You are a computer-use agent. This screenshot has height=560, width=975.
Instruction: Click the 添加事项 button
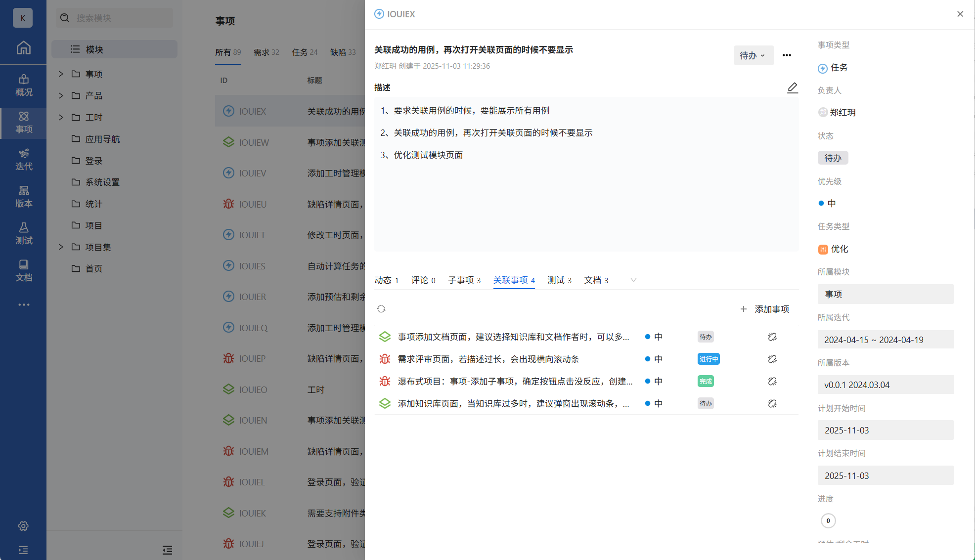[x=765, y=309]
